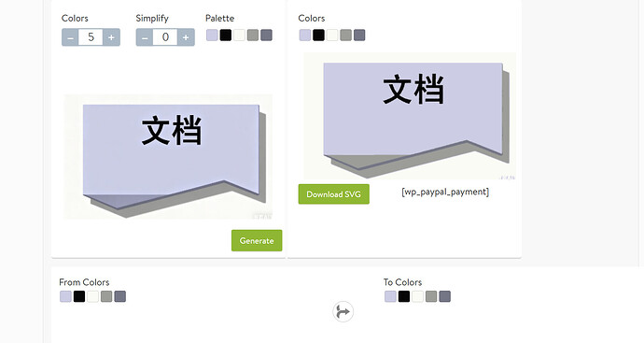Decrease the Colors count with minus button

click(x=70, y=37)
